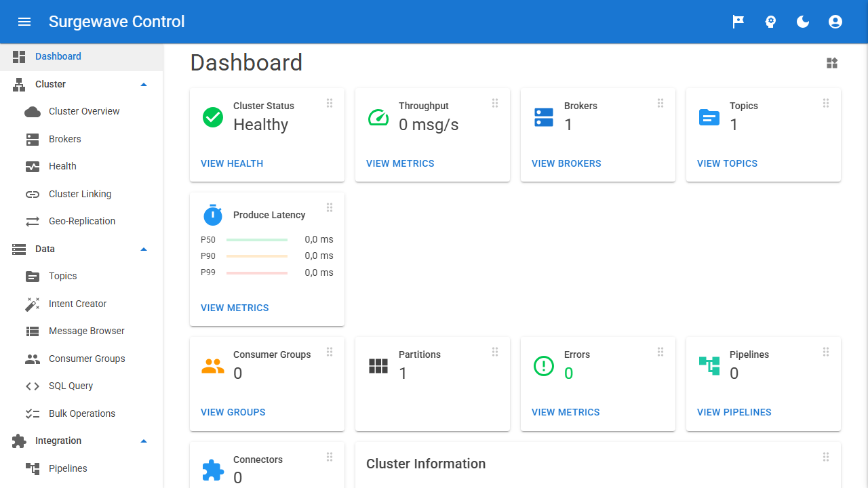Click the teal Pipelines icon on card
Screen dimensions: 868x488
coord(709,366)
